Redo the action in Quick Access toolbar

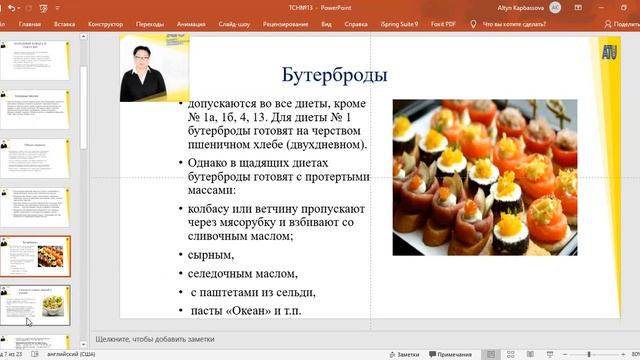[29, 8]
